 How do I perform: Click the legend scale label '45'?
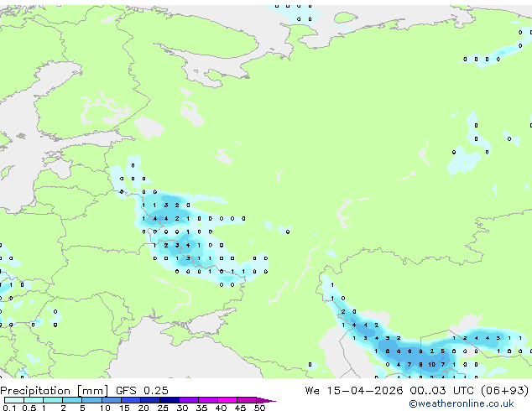[x=240, y=408]
